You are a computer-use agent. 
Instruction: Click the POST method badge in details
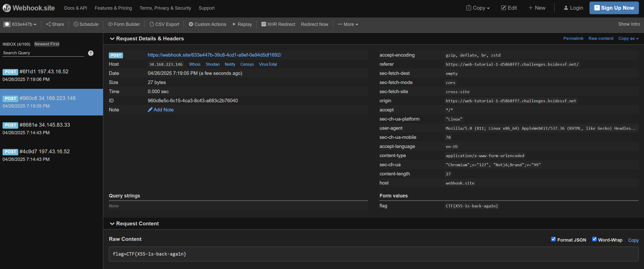pos(116,55)
